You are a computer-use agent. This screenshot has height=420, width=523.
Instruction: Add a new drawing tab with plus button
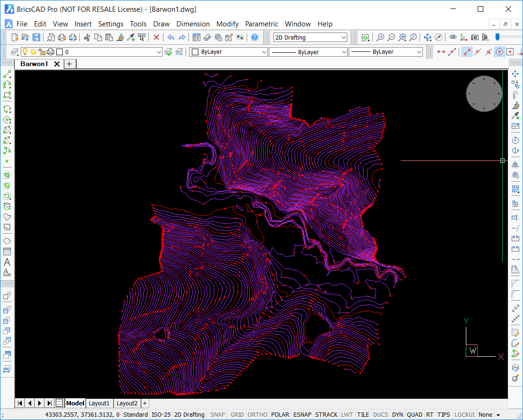tap(69, 64)
